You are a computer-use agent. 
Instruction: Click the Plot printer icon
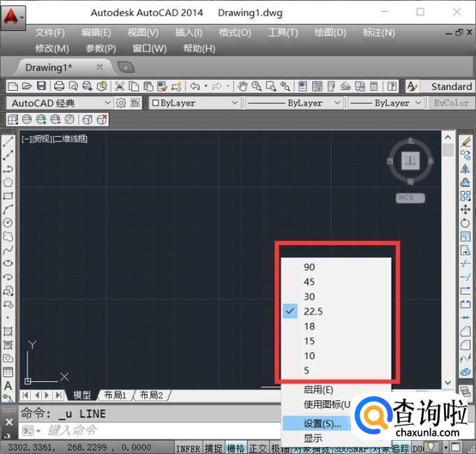pyautogui.click(x=59, y=86)
